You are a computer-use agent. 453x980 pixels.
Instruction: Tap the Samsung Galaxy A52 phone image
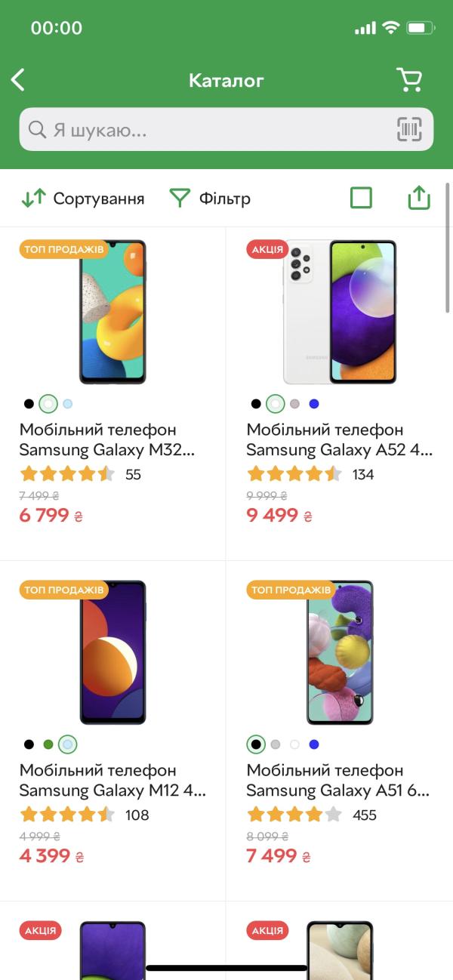[x=339, y=312]
